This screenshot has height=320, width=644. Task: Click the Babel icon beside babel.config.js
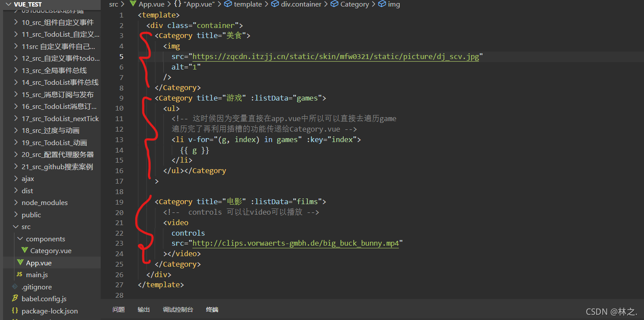[x=15, y=299]
